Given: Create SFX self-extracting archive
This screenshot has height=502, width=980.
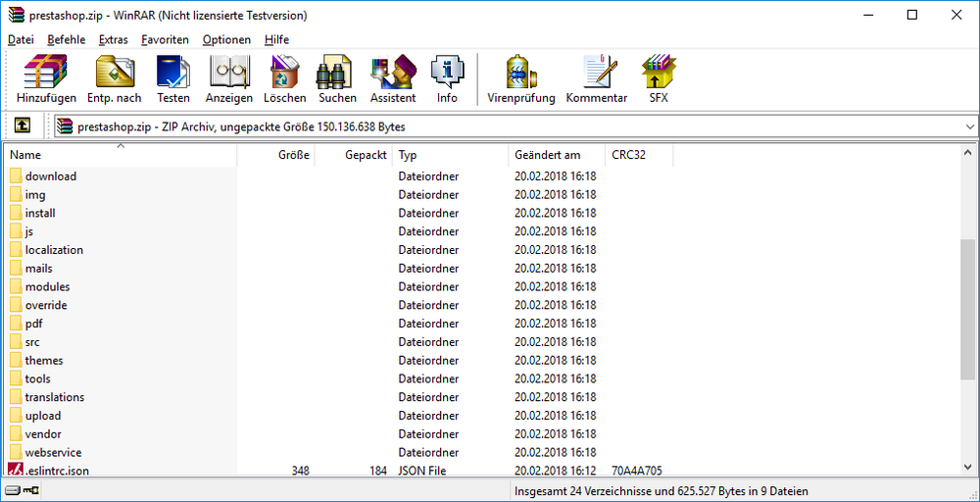Looking at the screenshot, I should point(659,78).
